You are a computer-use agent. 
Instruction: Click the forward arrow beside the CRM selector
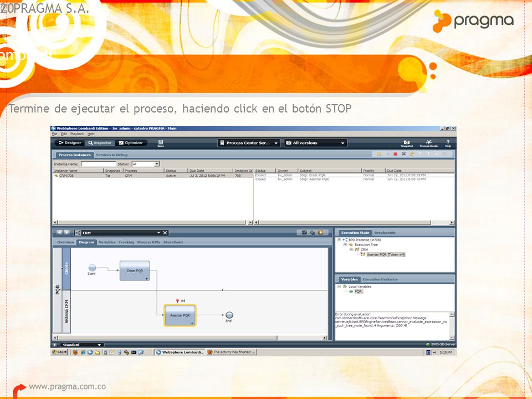pos(67,232)
